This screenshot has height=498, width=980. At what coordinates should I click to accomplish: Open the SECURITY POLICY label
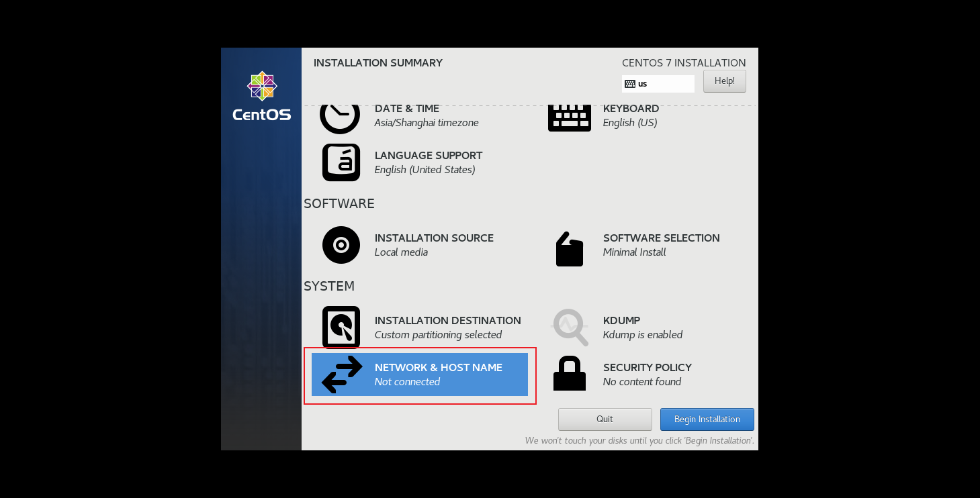pos(648,367)
